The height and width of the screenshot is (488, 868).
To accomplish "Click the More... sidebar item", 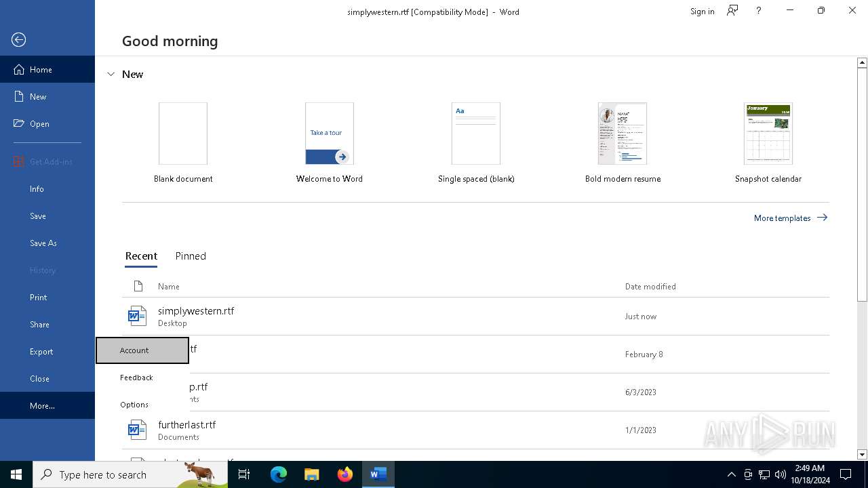I will click(x=47, y=405).
